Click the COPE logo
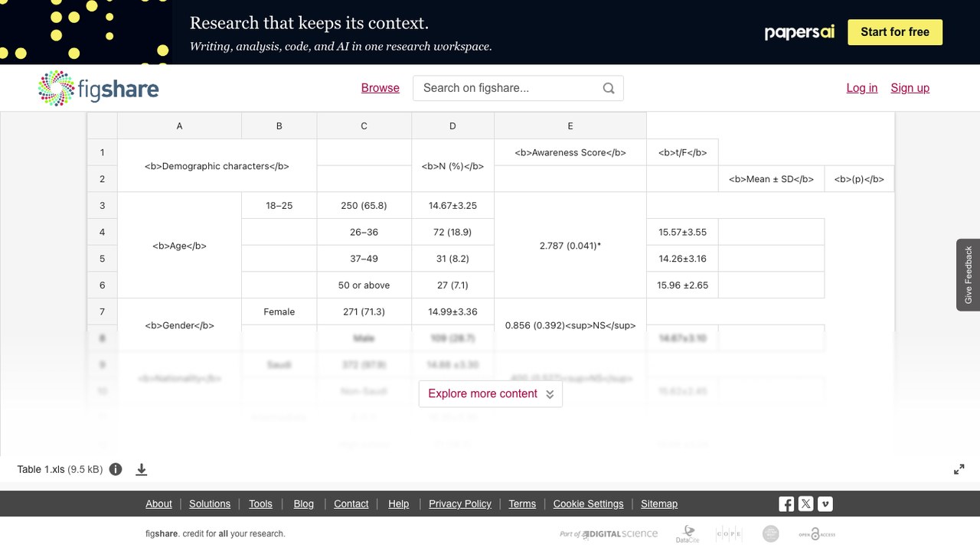 [x=729, y=533]
